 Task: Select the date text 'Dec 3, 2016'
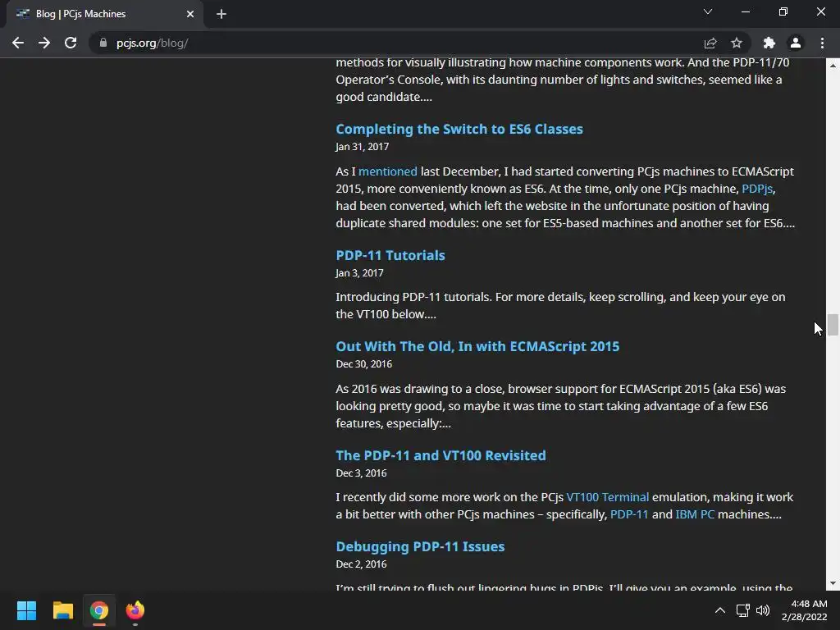[x=361, y=473]
